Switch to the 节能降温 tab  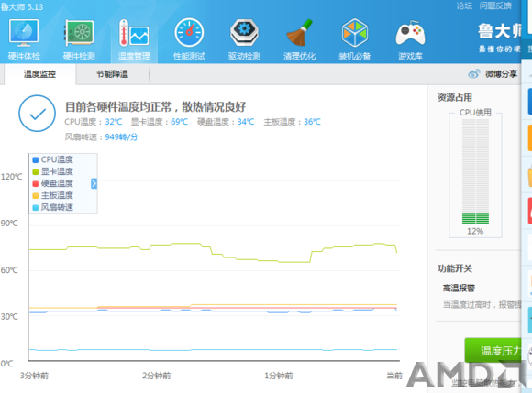tap(112, 74)
